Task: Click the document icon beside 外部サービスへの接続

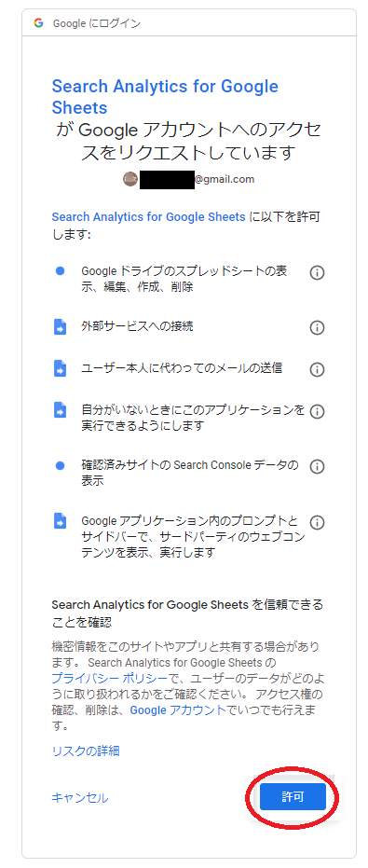Action: [60, 327]
